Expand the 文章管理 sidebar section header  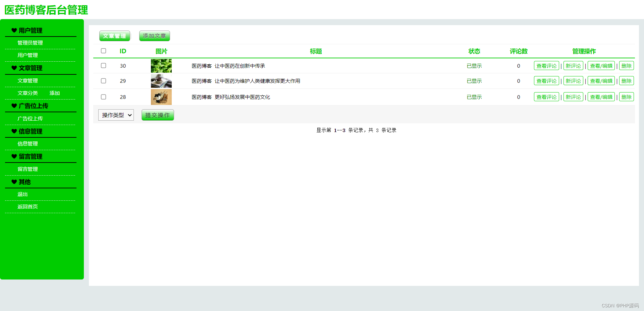pos(31,68)
